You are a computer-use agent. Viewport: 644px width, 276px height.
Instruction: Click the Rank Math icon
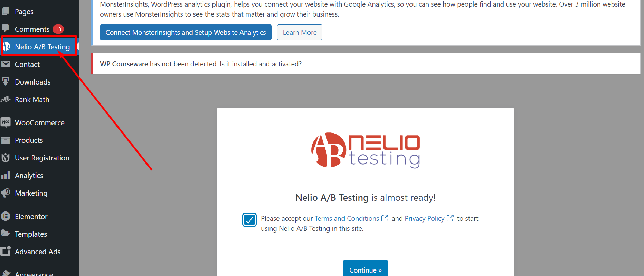6,99
